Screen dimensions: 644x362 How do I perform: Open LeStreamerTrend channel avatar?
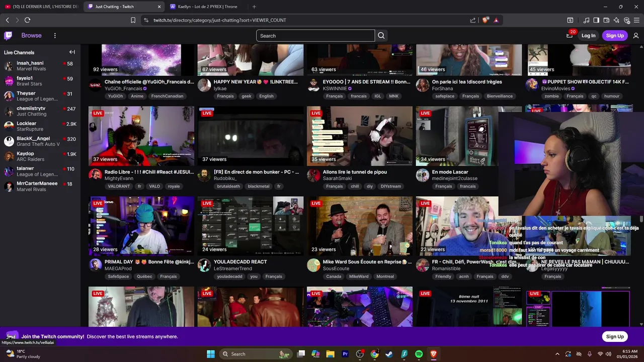(x=204, y=265)
